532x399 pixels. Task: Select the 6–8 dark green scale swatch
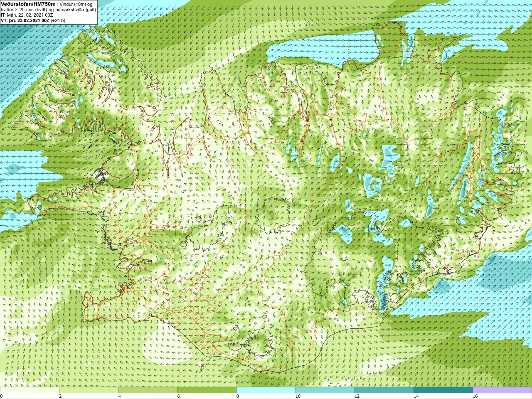coord(207,390)
